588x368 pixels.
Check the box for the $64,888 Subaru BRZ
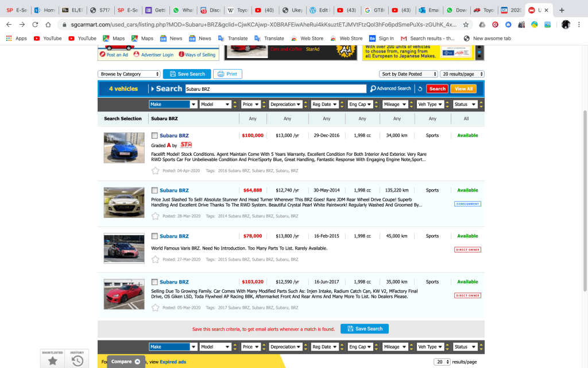(154, 190)
